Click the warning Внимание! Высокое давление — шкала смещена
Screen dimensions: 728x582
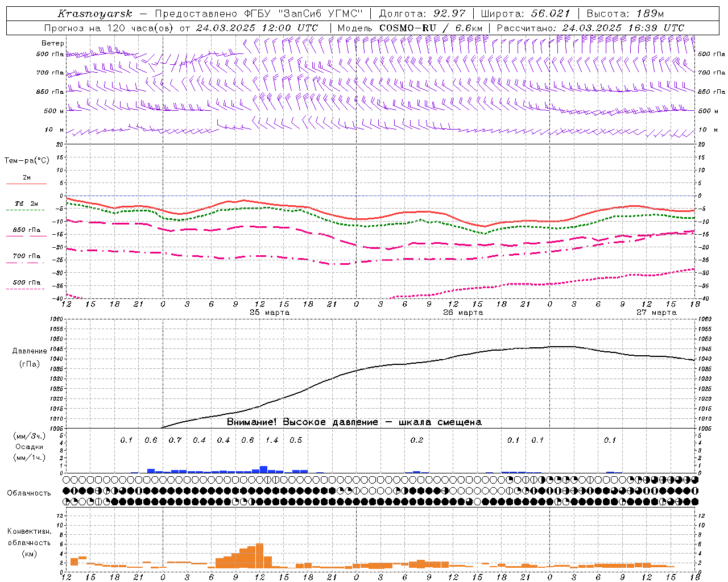[354, 422]
